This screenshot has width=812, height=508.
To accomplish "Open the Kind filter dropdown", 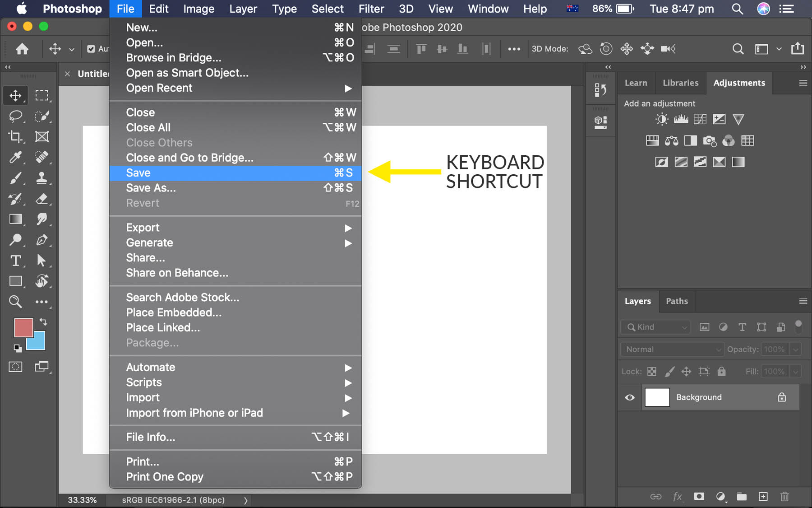I will click(x=655, y=327).
